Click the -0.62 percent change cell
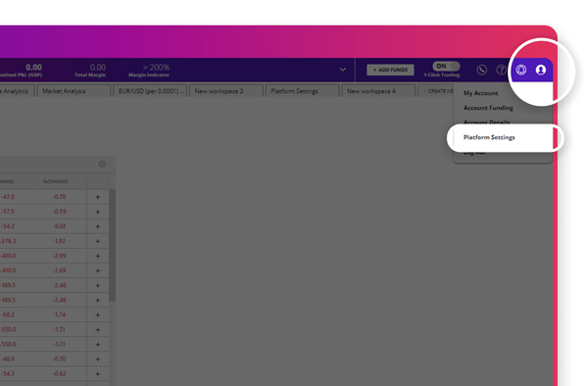This screenshot has width=588, height=386. pos(59,373)
